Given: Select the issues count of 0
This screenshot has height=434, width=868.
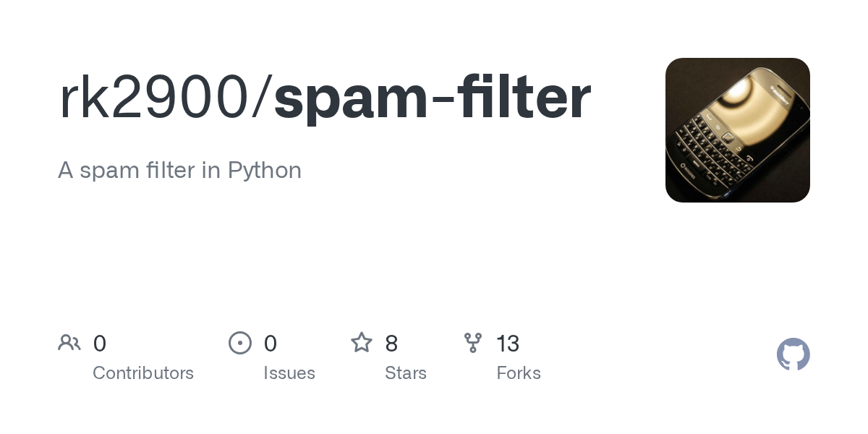Looking at the screenshot, I should (x=271, y=344).
